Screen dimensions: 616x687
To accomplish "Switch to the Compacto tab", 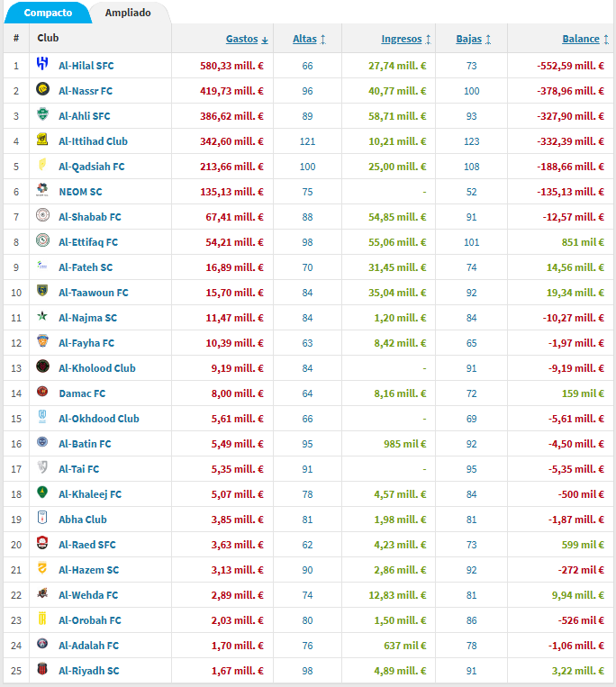I will [x=48, y=13].
